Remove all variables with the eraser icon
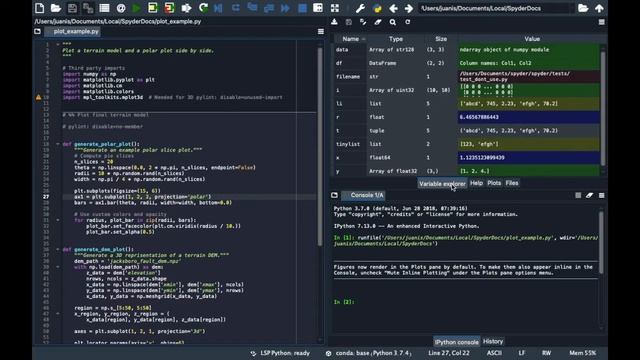The image size is (640, 360). click(x=378, y=22)
